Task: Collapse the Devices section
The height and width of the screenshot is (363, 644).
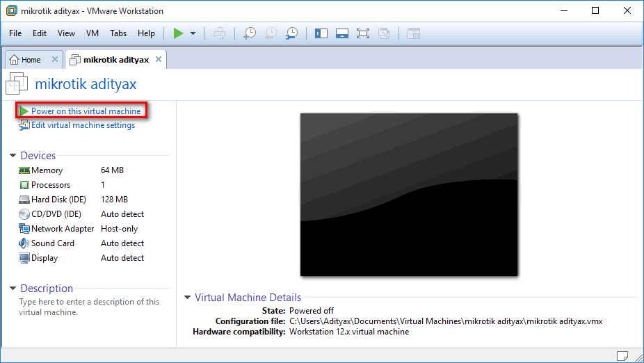Action: click(13, 155)
